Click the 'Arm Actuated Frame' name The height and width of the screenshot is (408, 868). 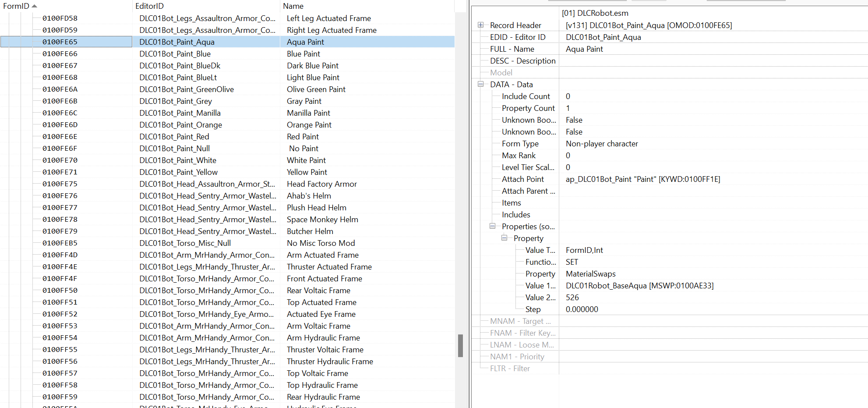(323, 255)
